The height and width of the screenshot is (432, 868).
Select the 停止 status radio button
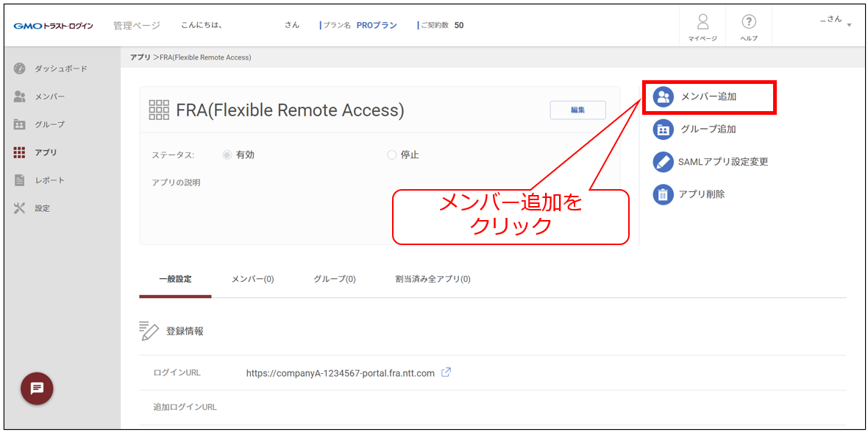[x=391, y=155]
